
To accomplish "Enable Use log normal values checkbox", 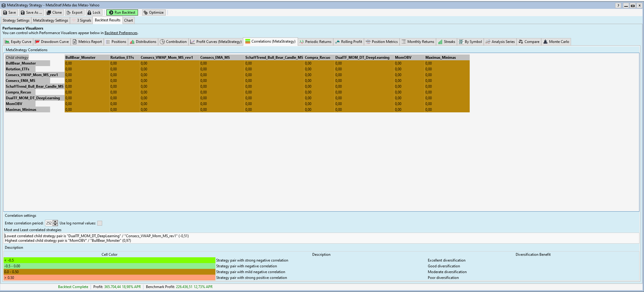I will click(100, 223).
